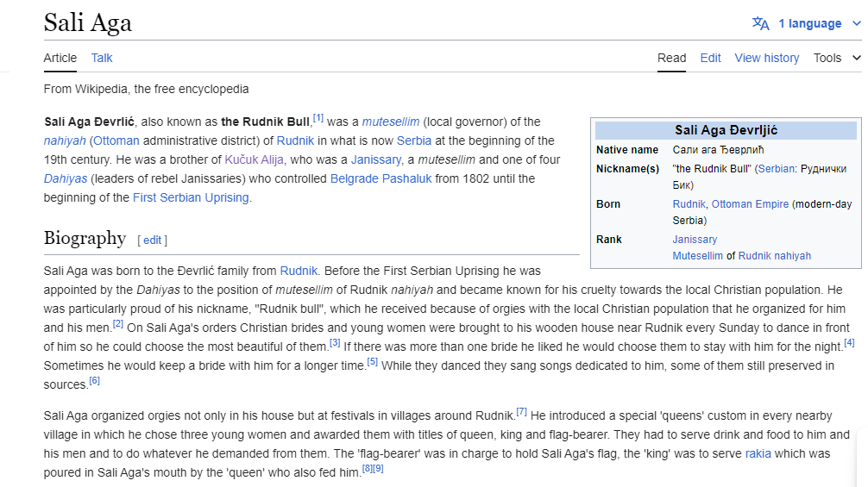Viewport: 868px width, 487px height.
Task: Follow the Mutesellim link in infobox
Action: tap(697, 256)
